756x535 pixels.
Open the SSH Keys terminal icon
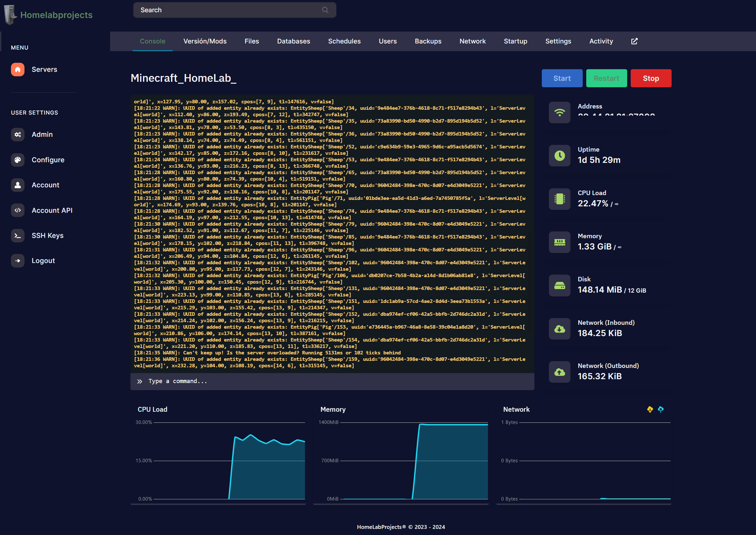(x=17, y=236)
